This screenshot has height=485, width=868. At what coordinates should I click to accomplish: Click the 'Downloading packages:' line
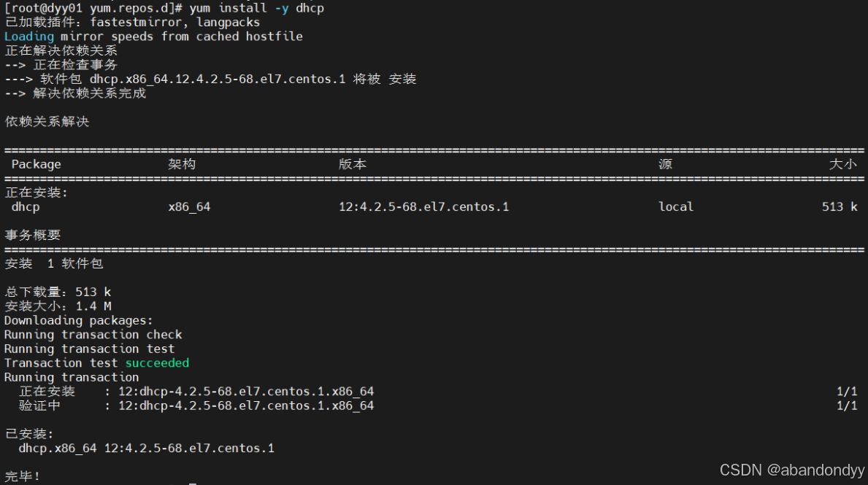[79, 320]
